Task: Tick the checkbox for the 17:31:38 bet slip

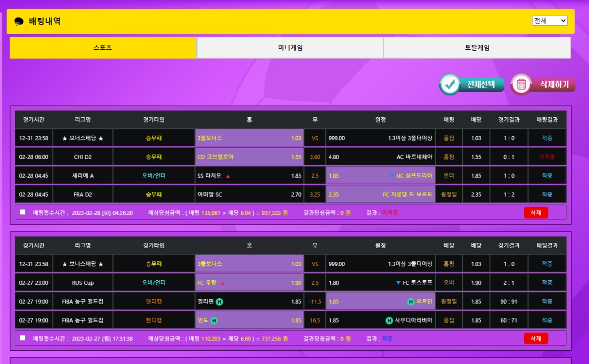Action: click(x=23, y=338)
